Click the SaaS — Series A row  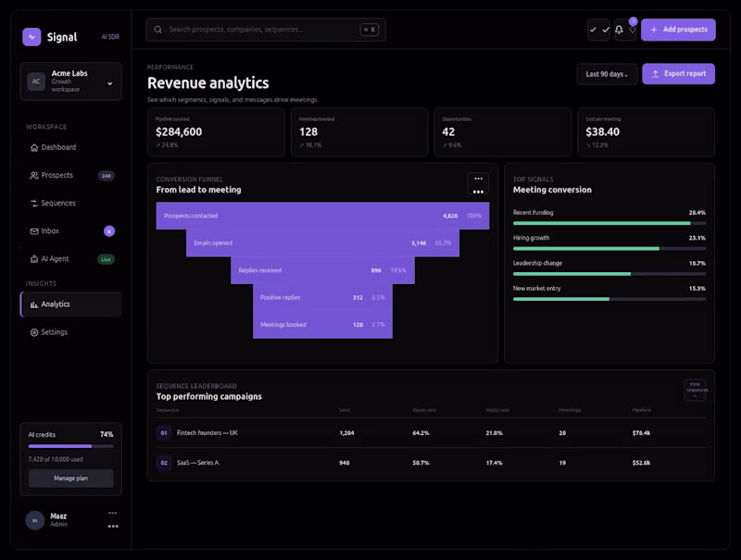coord(431,463)
